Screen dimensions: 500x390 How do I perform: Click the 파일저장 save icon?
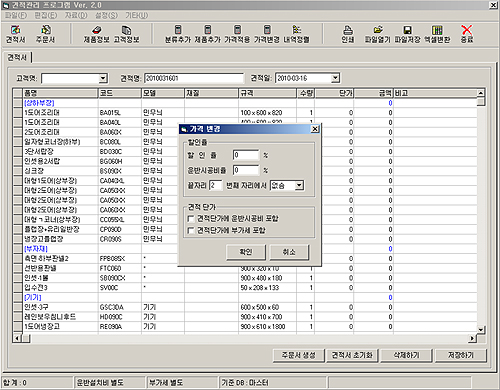407,34
